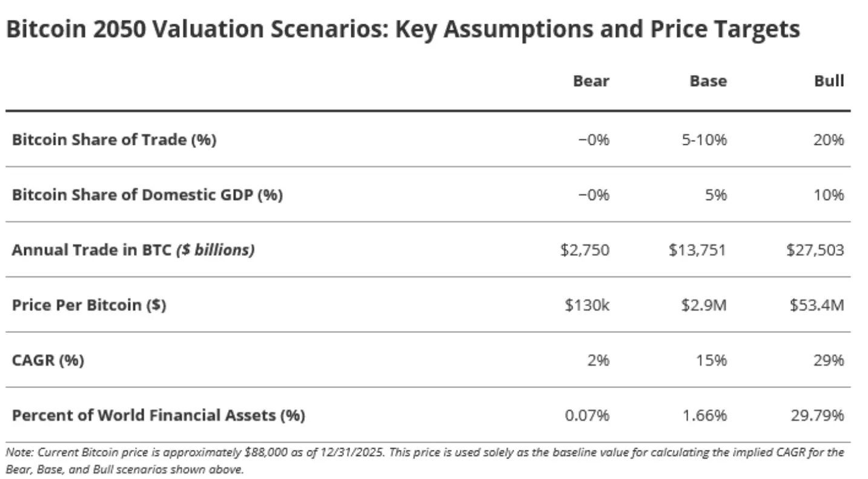Image resolution: width=868 pixels, height=479 pixels.
Task: Select the 20% Bull trade share cell
Action: point(828,140)
